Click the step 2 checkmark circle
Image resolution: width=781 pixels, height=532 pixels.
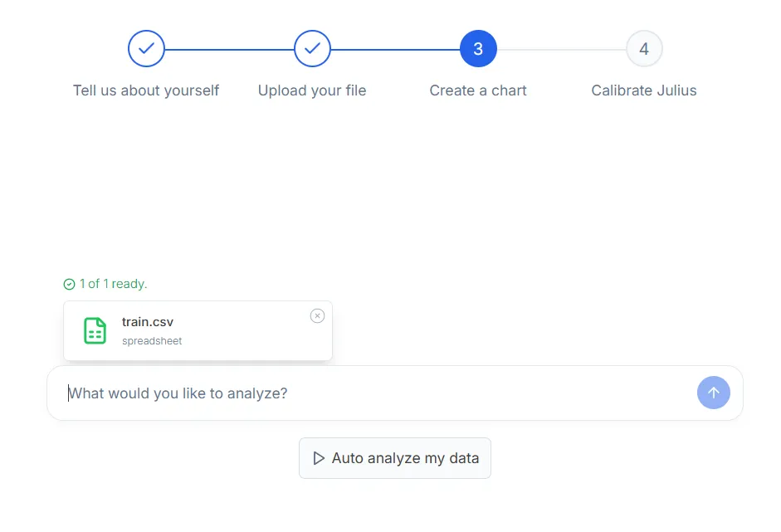[312, 49]
